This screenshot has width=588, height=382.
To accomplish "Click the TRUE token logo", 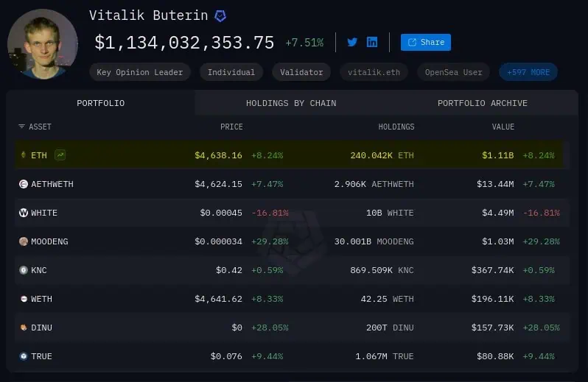I will pyautogui.click(x=24, y=356).
